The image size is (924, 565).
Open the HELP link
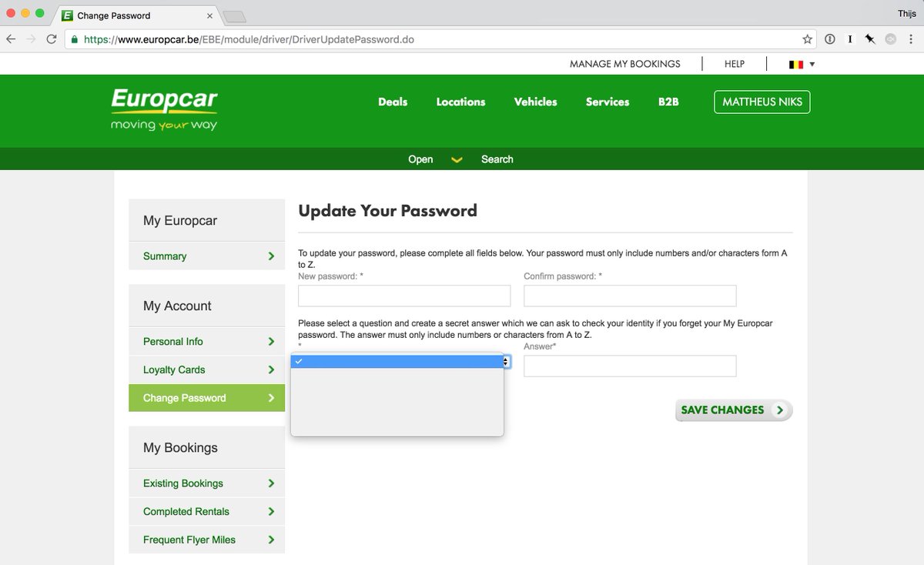point(735,64)
